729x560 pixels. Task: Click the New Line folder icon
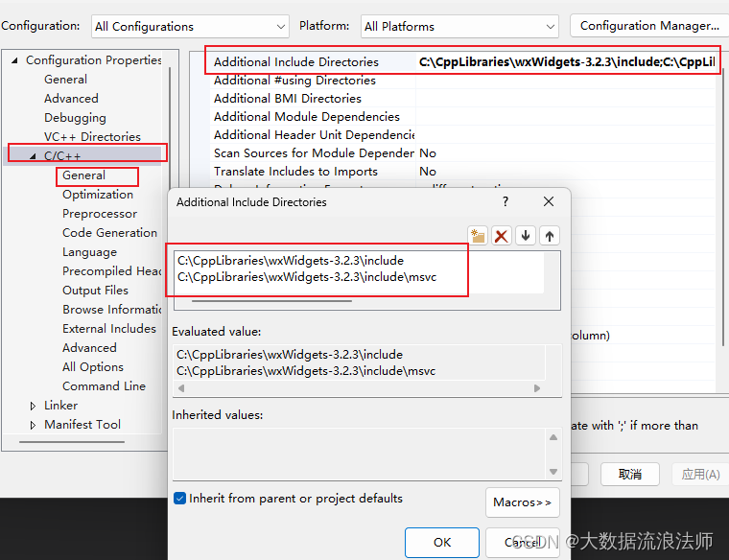478,236
